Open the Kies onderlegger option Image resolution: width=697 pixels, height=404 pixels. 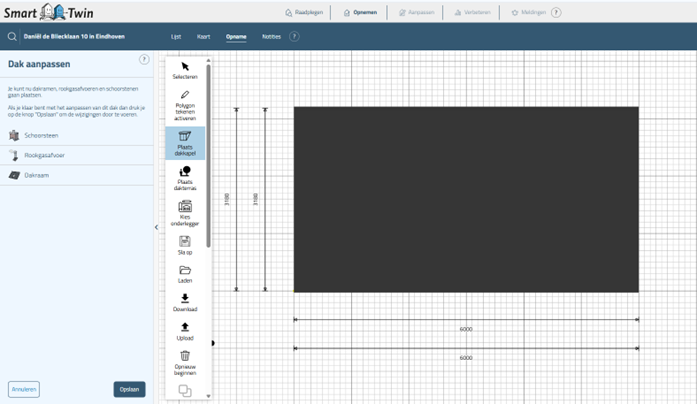tap(185, 207)
